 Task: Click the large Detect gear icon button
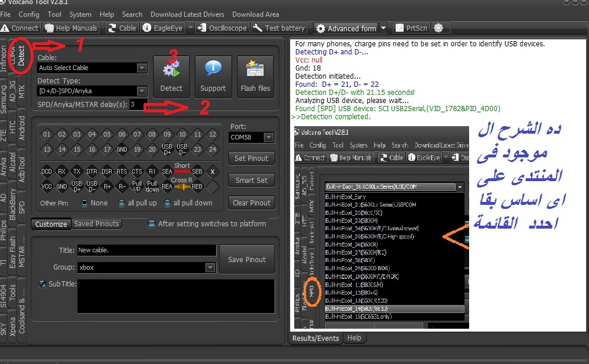coord(171,77)
